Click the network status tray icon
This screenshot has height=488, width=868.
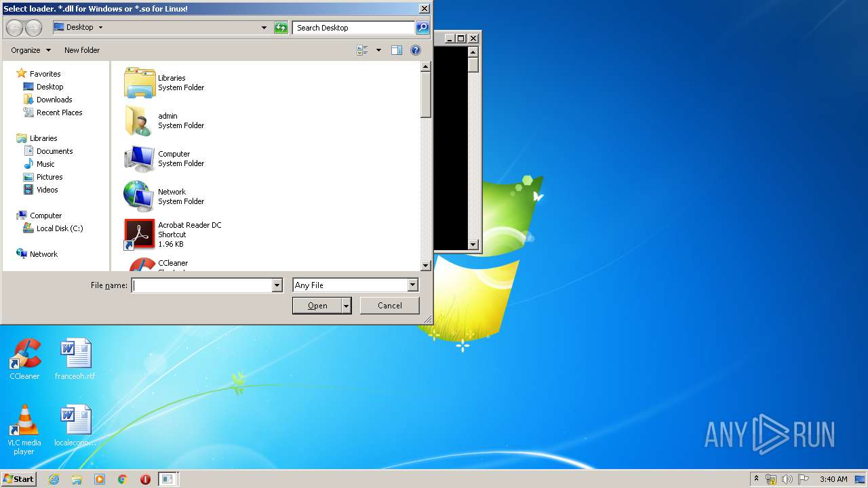click(771, 479)
